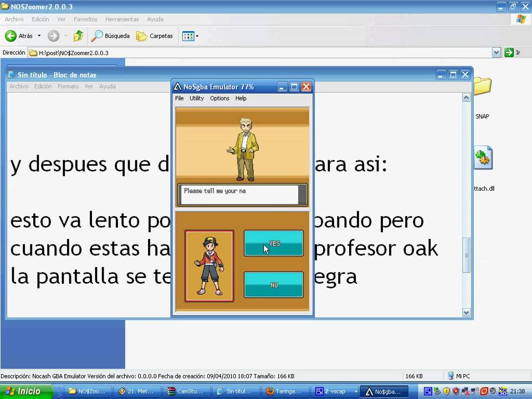This screenshot has height=399, width=532.
Task: Click the red shield tray icon
Action: 456,391
